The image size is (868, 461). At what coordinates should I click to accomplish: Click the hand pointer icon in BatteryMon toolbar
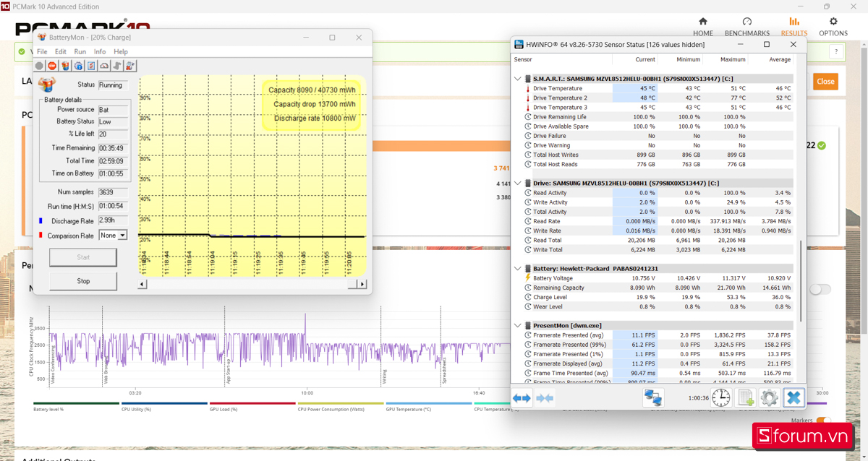pyautogui.click(x=117, y=66)
